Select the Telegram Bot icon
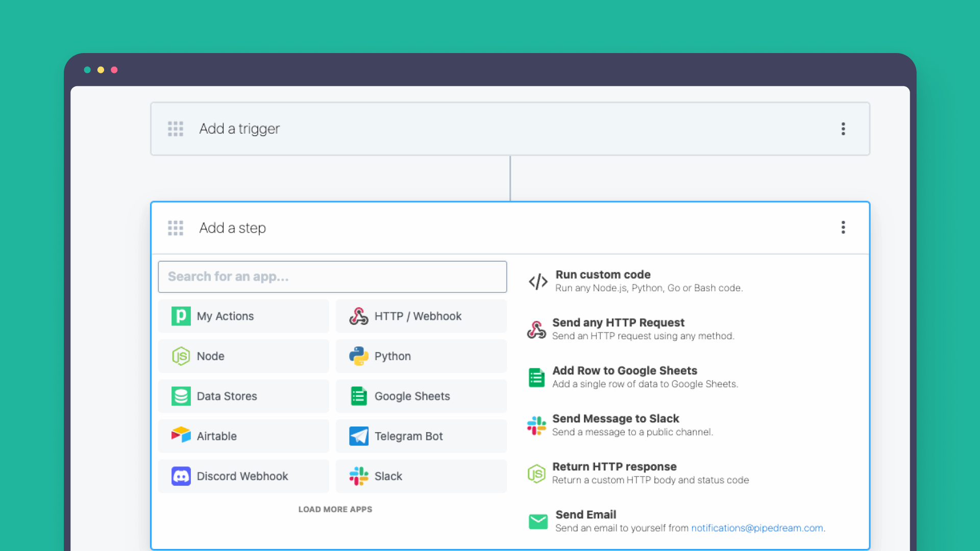Image resolution: width=980 pixels, height=551 pixels. [x=358, y=436]
